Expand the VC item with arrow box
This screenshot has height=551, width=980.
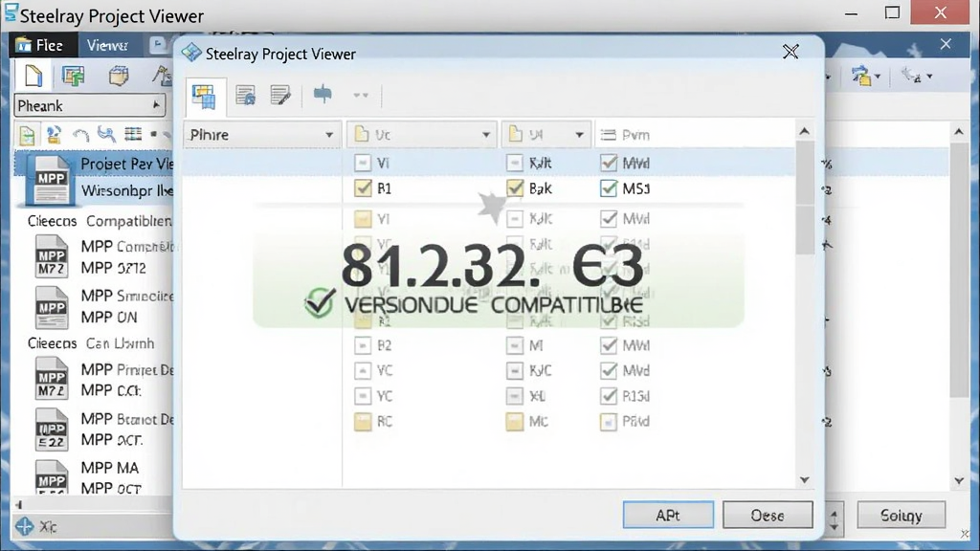363,371
